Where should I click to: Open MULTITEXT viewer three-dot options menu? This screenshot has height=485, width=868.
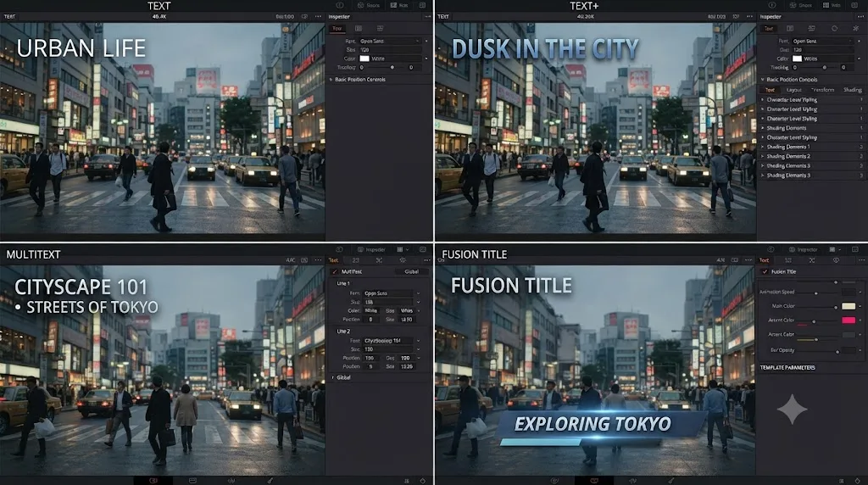click(x=318, y=260)
